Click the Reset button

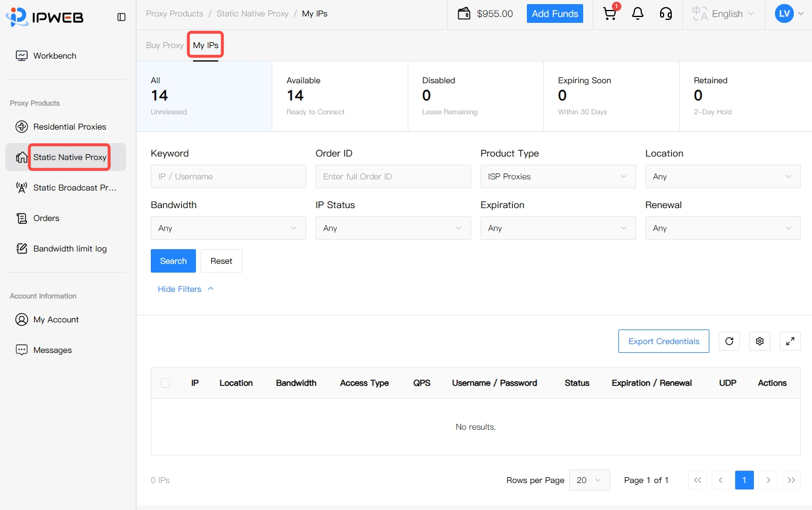click(221, 261)
